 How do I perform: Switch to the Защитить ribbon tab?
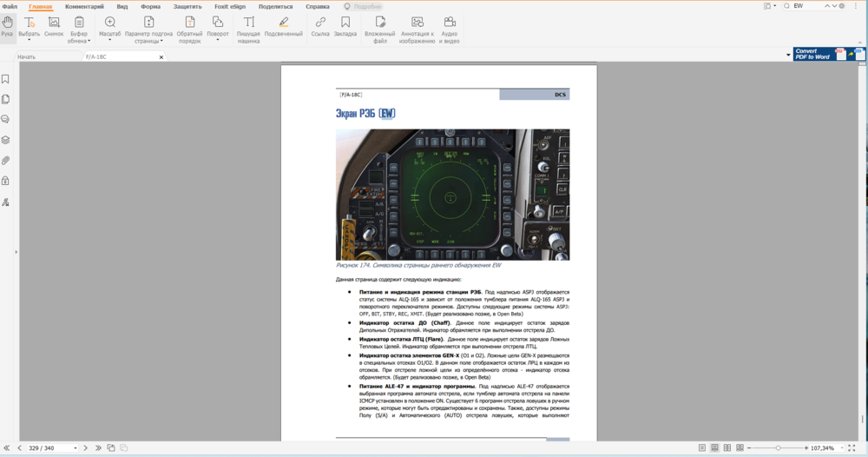187,7
